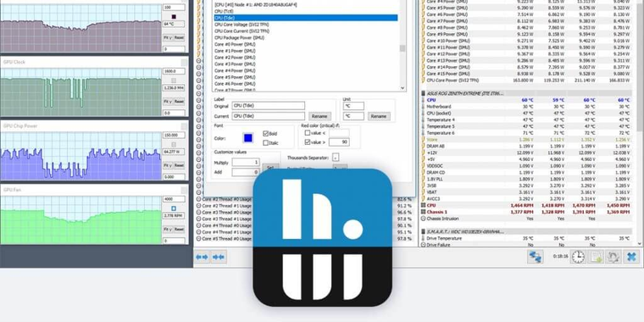
Task: Click the sensor list scroll down arrow in dialog
Action: [402, 87]
